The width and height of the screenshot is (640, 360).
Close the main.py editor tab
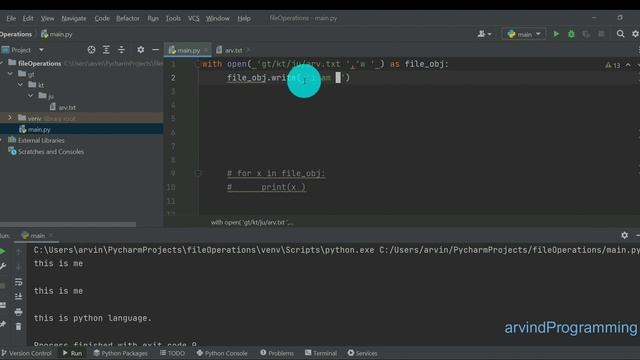(x=206, y=50)
